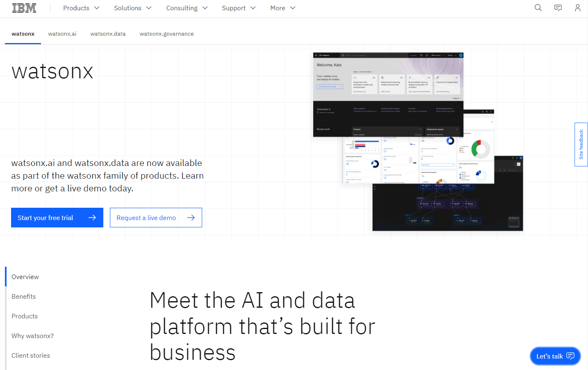Click the governance charts dashboard screenshot
Viewport: 588px width, 370px height.
(x=418, y=160)
